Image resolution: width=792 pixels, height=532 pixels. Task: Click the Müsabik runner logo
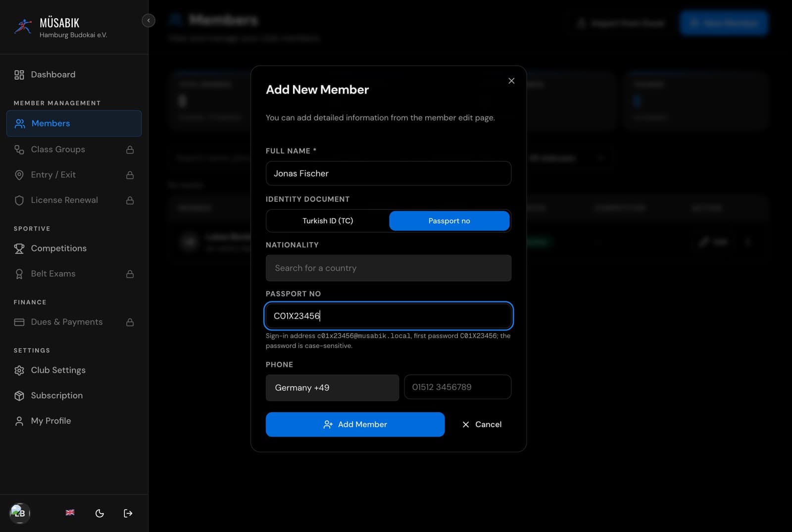[23, 26]
